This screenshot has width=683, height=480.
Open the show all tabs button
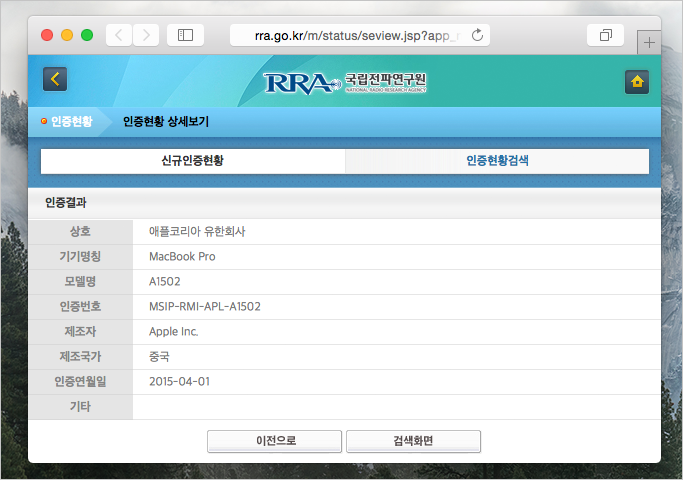click(x=605, y=35)
